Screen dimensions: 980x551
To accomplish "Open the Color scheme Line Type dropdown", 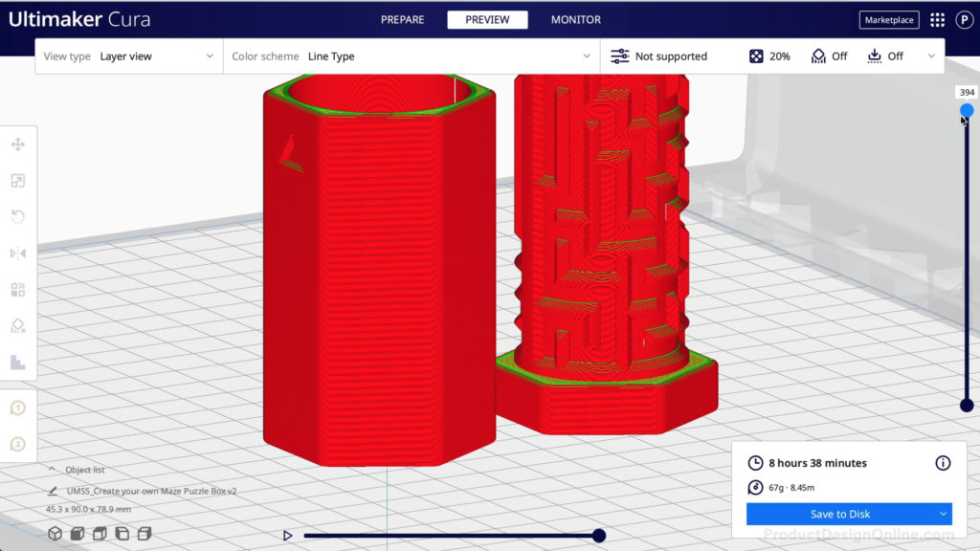I will point(412,56).
